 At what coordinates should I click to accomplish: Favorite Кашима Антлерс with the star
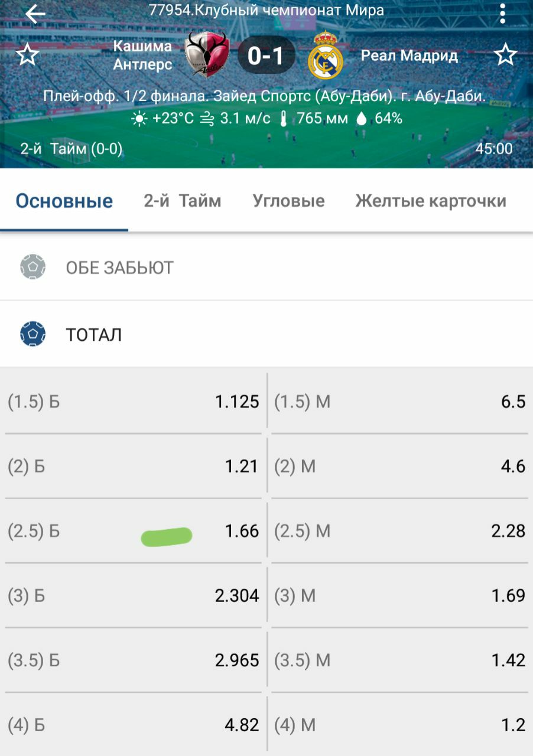point(27,56)
